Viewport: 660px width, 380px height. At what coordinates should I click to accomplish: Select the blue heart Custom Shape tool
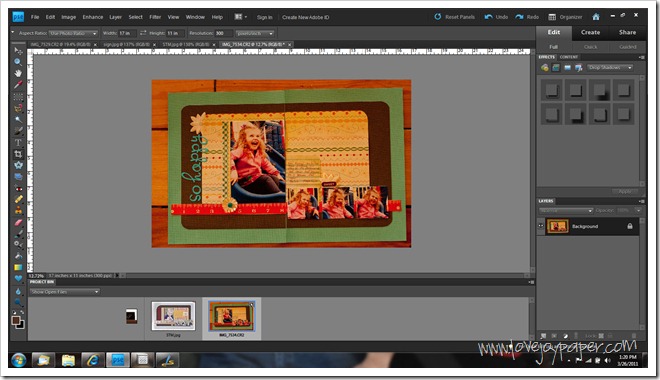point(18,279)
